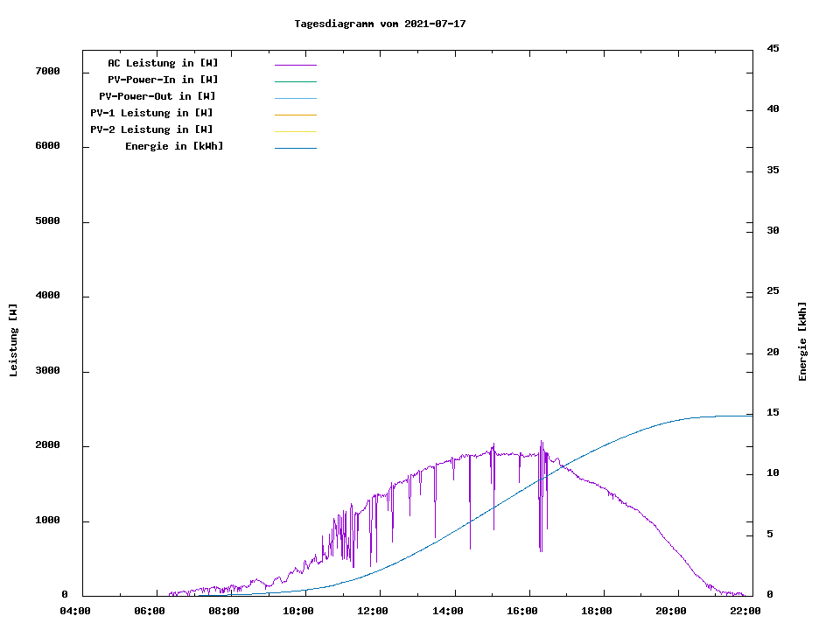The image size is (840, 630).
Task: Select the PV-1 Leistung legend label
Action: 151,113
